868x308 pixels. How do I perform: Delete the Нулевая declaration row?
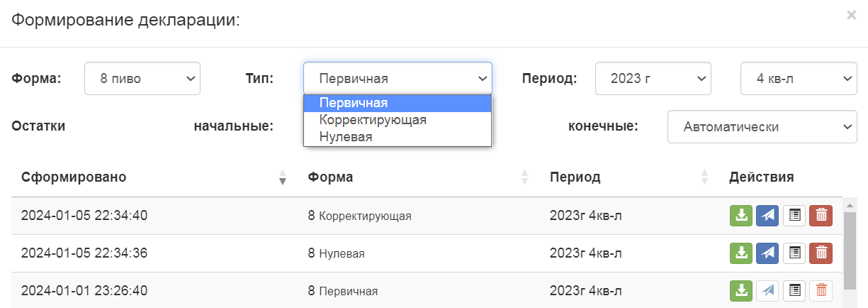click(821, 253)
